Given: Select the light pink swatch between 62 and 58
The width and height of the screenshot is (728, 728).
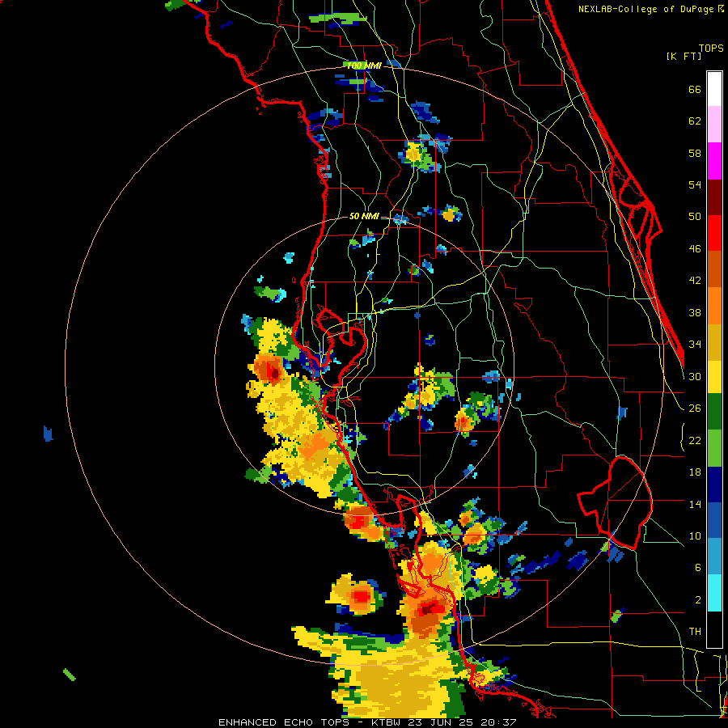Looking at the screenshot, I should [x=714, y=124].
